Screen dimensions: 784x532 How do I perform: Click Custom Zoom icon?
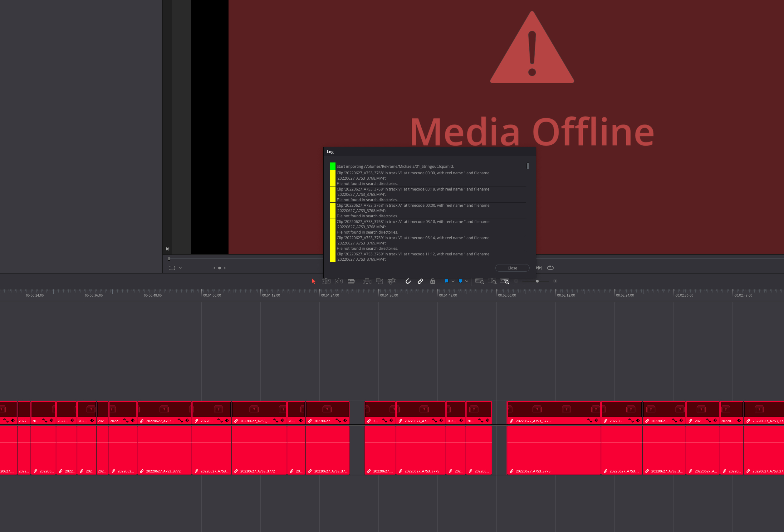point(505,281)
